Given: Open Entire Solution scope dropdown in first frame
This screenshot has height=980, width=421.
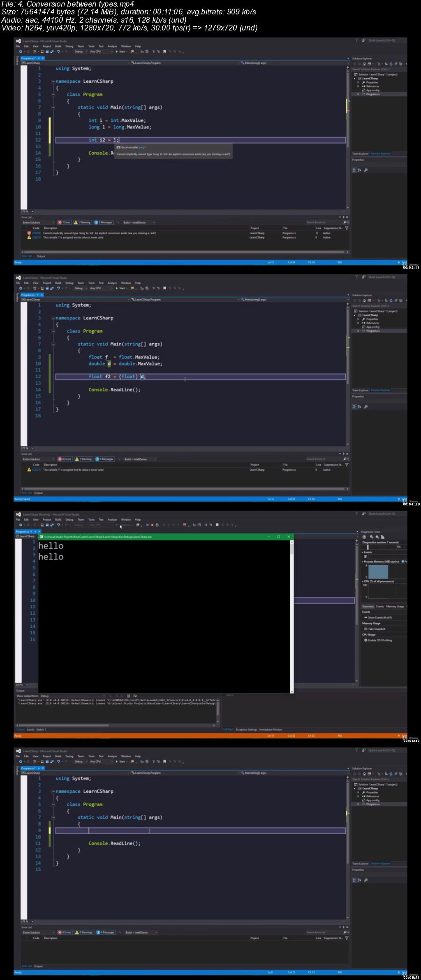Looking at the screenshot, I should point(38,222).
